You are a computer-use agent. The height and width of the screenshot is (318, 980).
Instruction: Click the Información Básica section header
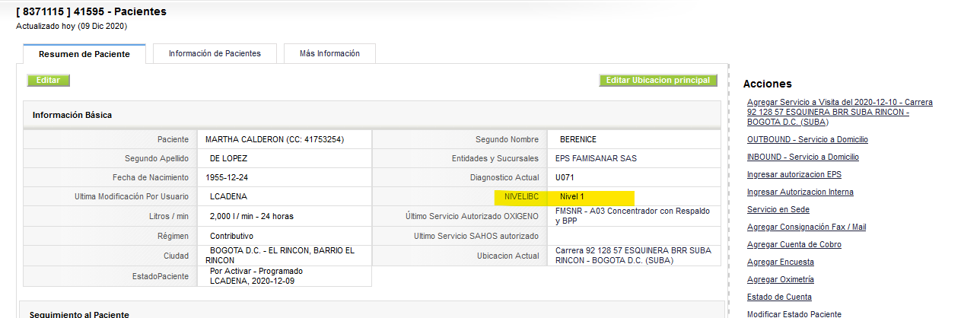point(72,115)
